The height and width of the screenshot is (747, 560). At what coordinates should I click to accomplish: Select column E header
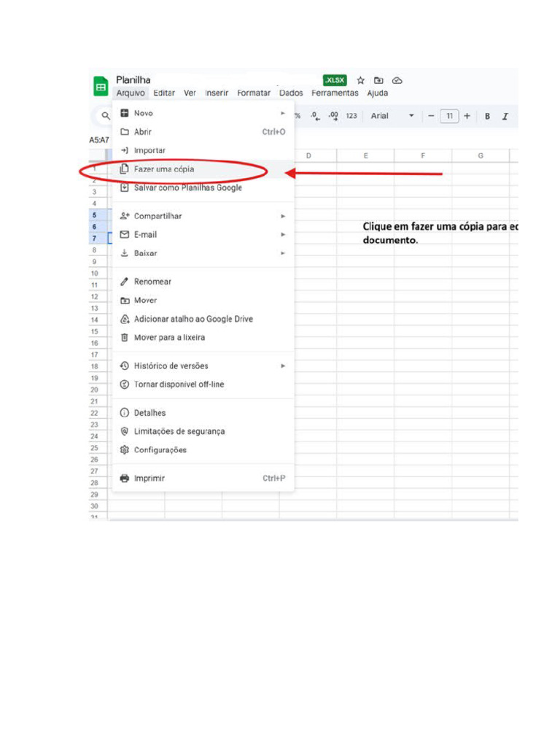(x=366, y=156)
